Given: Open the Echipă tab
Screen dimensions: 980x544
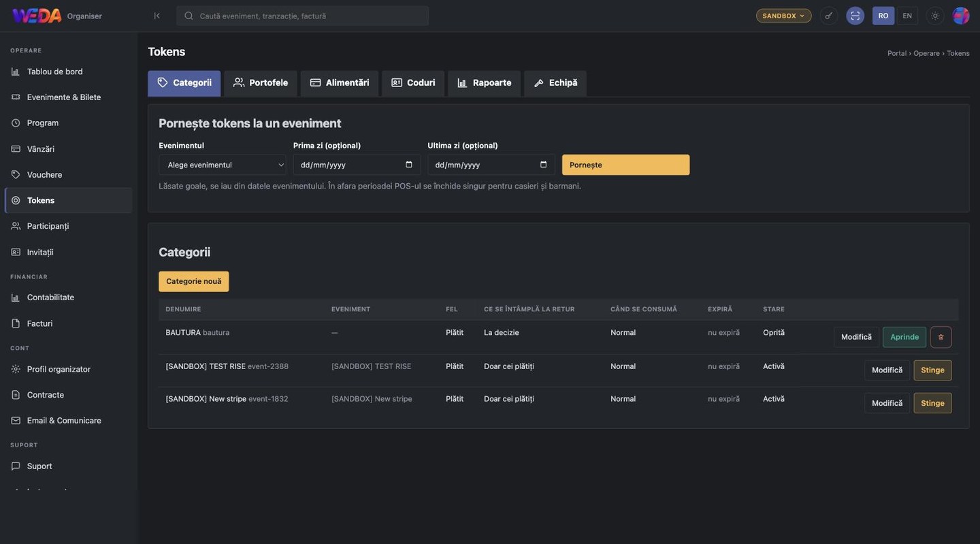Looking at the screenshot, I should [555, 83].
